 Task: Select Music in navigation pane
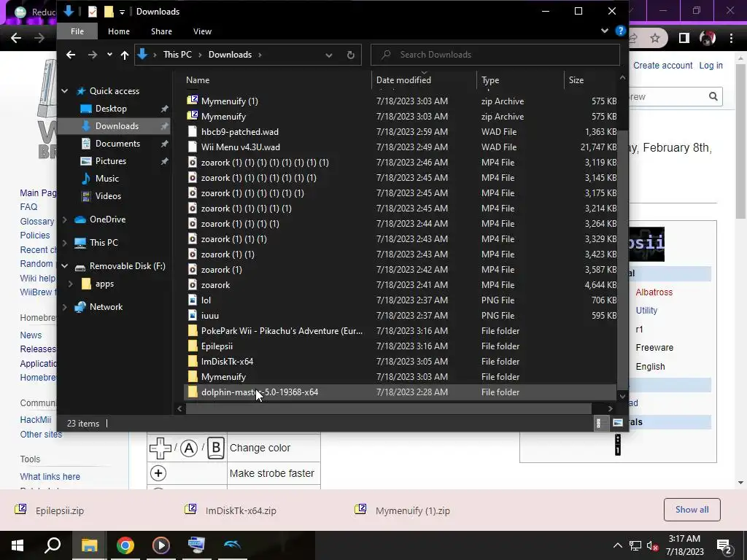107,179
